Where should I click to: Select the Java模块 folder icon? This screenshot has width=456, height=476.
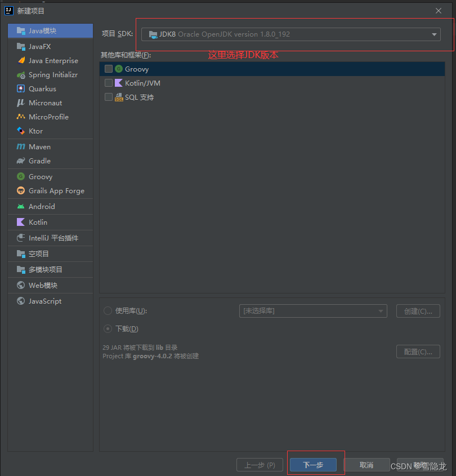point(21,30)
